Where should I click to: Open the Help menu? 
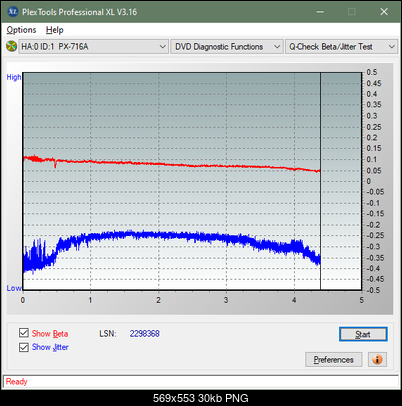click(x=55, y=30)
